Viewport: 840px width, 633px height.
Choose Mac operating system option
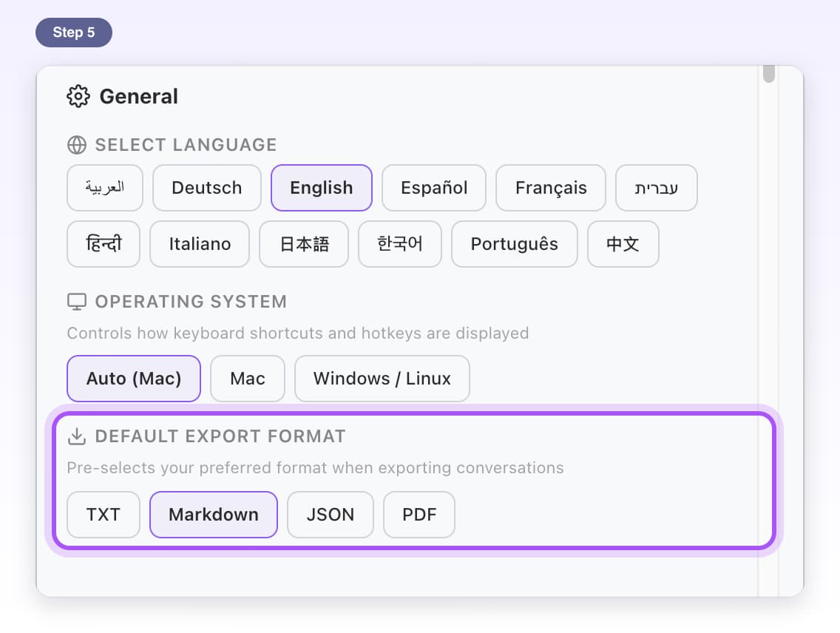(248, 379)
